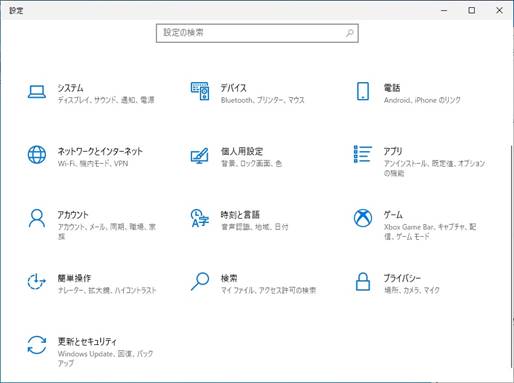
Task: Maximize the 設定 window
Action: tap(472, 10)
